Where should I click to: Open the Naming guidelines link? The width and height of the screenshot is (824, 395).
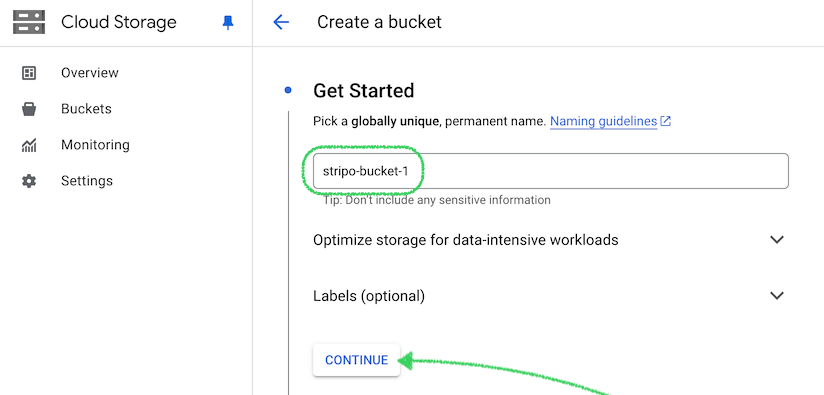tap(603, 121)
